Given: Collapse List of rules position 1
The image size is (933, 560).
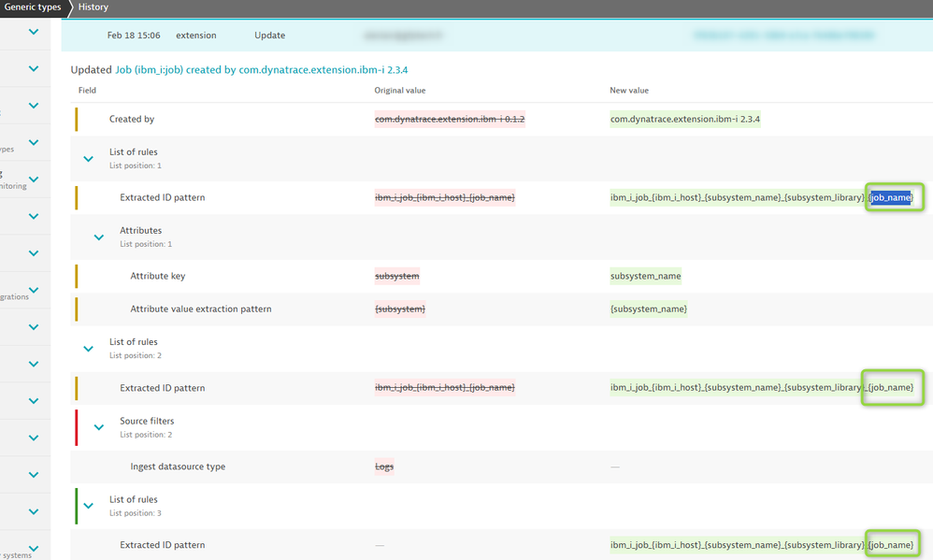Looking at the screenshot, I should click(89, 158).
